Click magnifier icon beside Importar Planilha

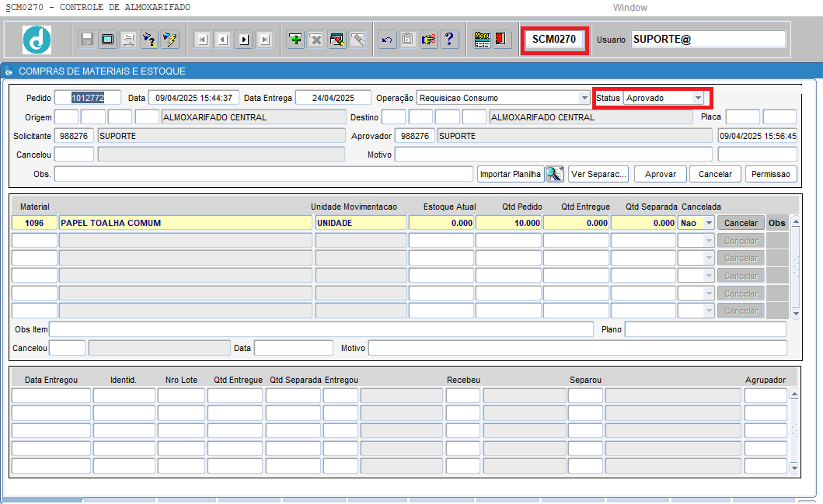click(x=554, y=174)
